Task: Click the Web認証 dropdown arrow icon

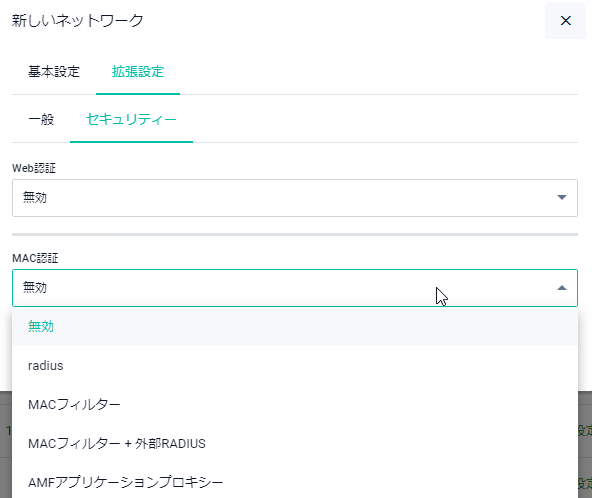Action: pyautogui.click(x=562, y=197)
